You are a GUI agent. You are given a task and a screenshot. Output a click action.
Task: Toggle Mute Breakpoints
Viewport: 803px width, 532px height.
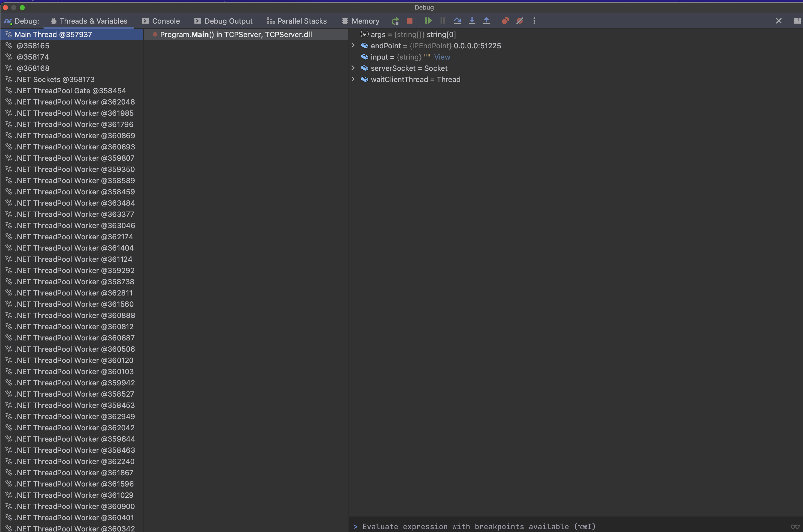coord(520,21)
